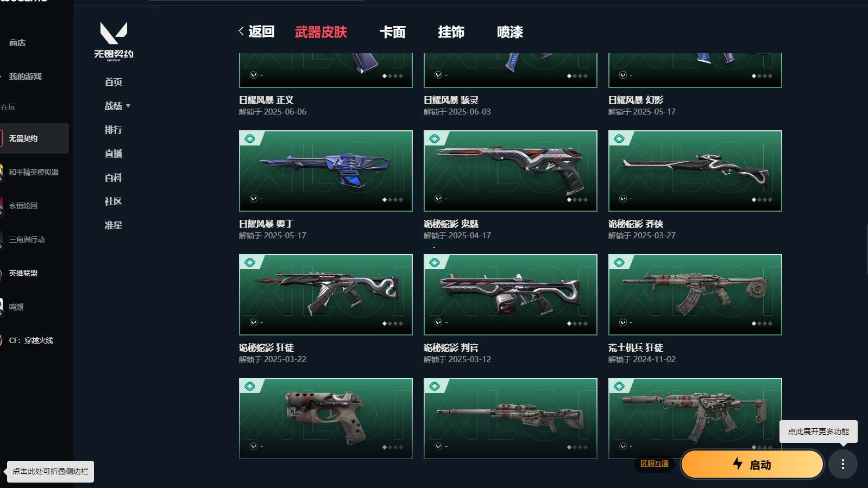
Task: Click the teal badge icon on 日耀风暴 奥丁 card
Action: pyautogui.click(x=250, y=139)
